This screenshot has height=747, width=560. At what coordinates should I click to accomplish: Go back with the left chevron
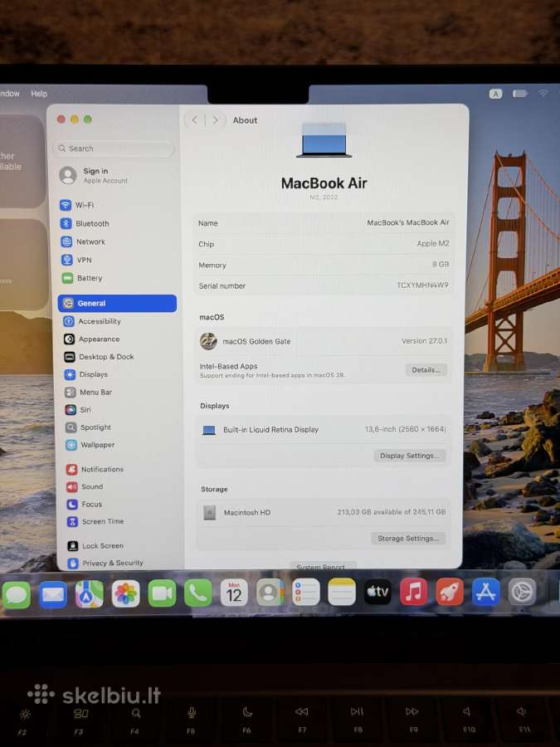tap(194, 120)
